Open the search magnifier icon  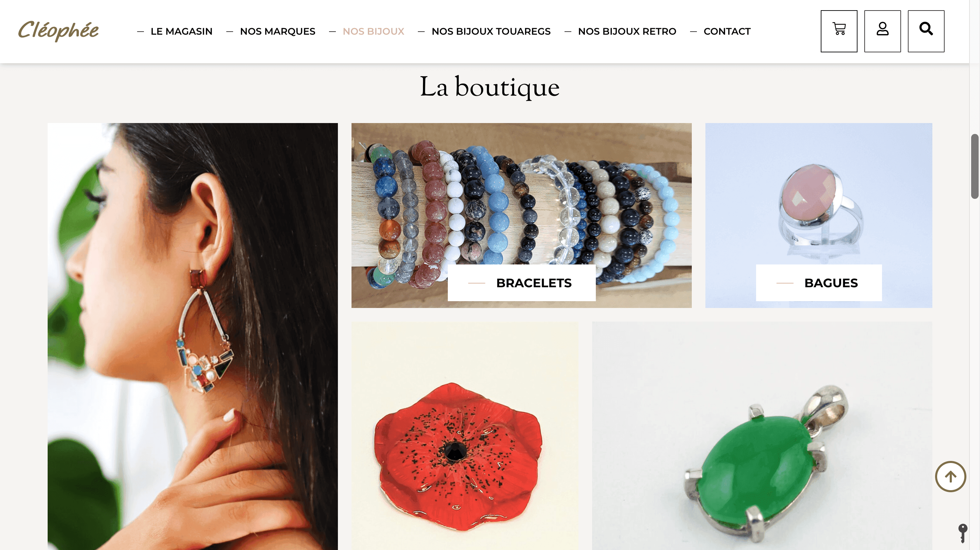tap(926, 31)
